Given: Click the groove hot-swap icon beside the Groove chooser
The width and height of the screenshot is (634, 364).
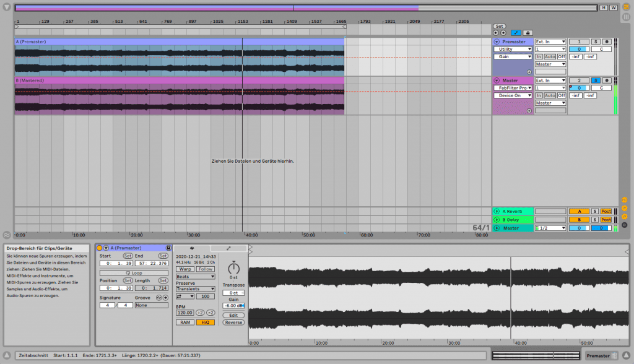Looking at the screenshot, I should 160,298.
